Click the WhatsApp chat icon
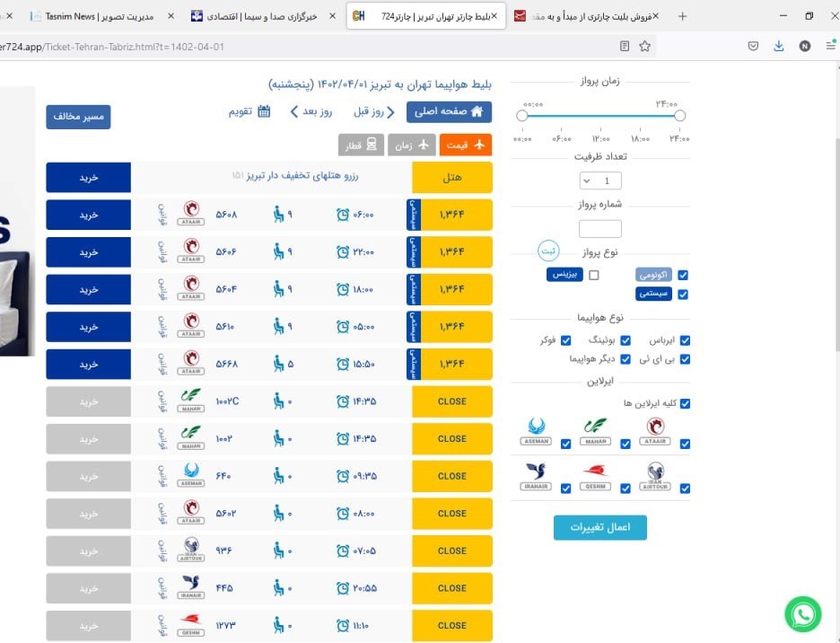Screen dimensions: 840x643 tap(802, 614)
